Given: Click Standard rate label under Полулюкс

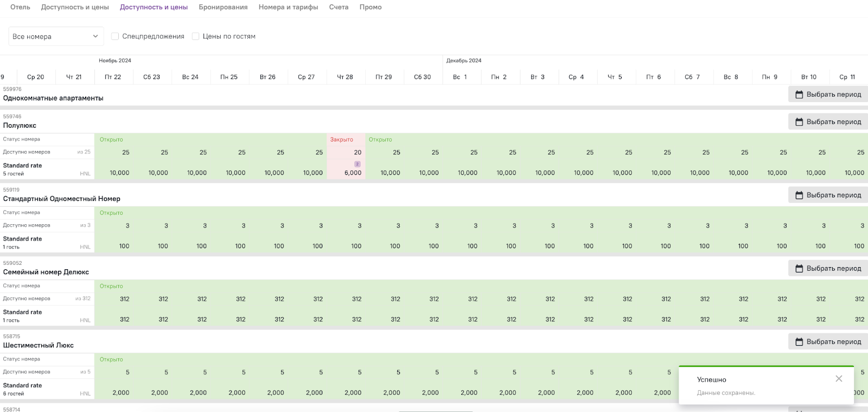Looking at the screenshot, I should (22, 166).
